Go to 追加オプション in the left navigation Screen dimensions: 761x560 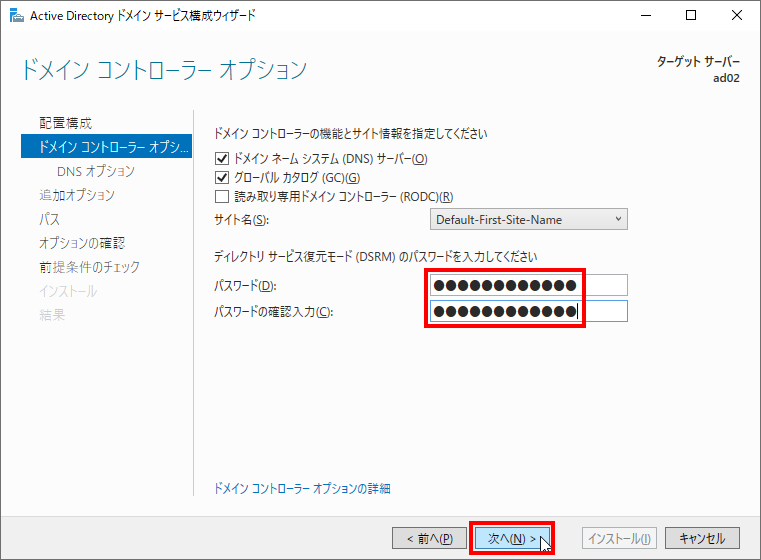pos(77,195)
